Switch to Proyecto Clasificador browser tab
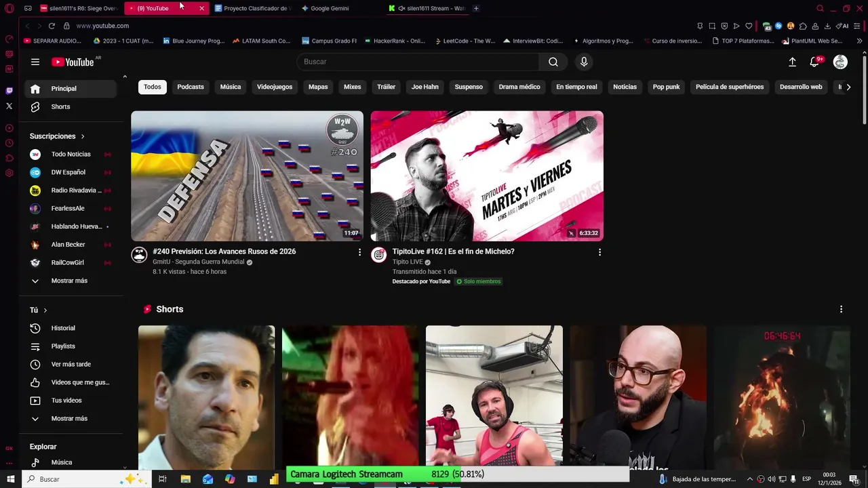 coord(252,8)
